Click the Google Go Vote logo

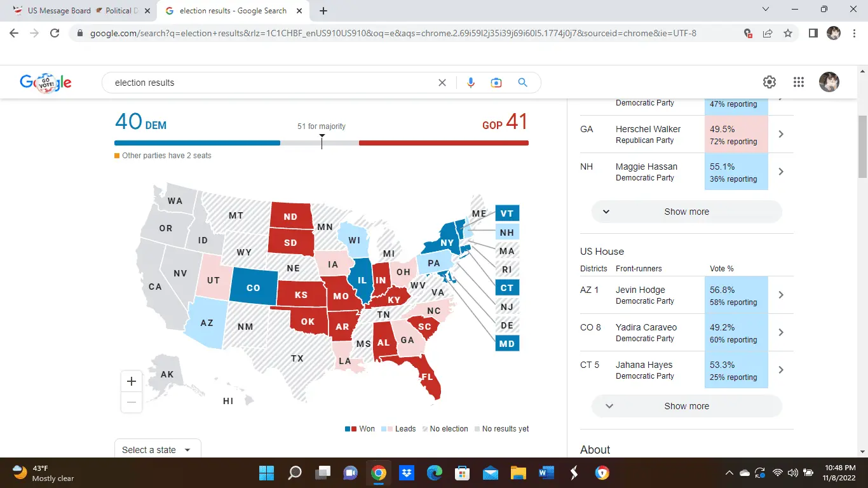point(46,83)
